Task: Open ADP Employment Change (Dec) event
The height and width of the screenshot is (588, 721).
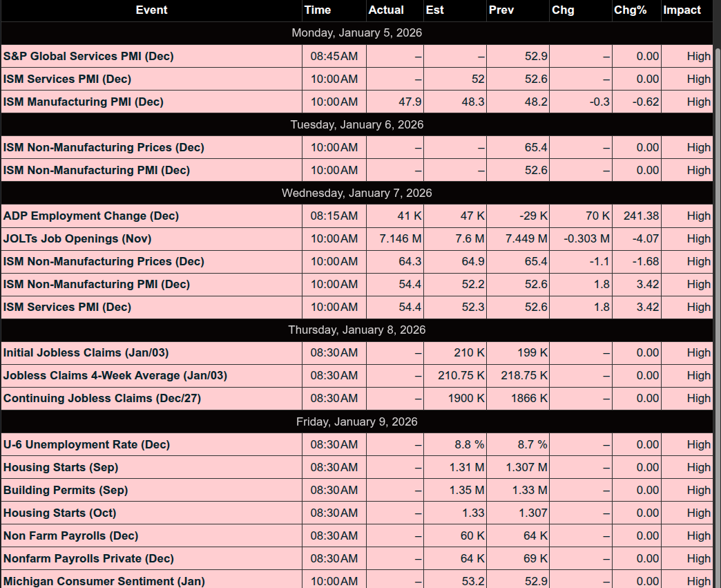Action: [x=91, y=216]
